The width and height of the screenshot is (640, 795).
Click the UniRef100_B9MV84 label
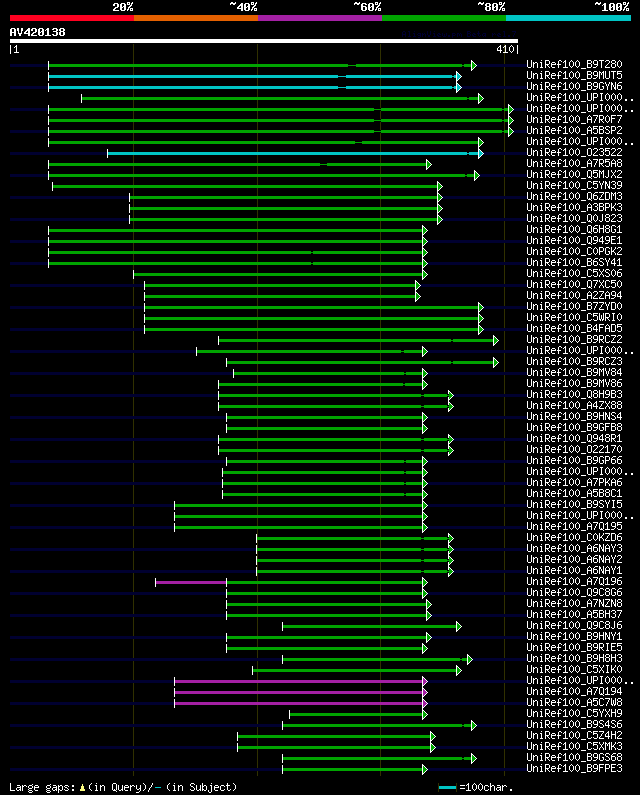[x=574, y=372]
